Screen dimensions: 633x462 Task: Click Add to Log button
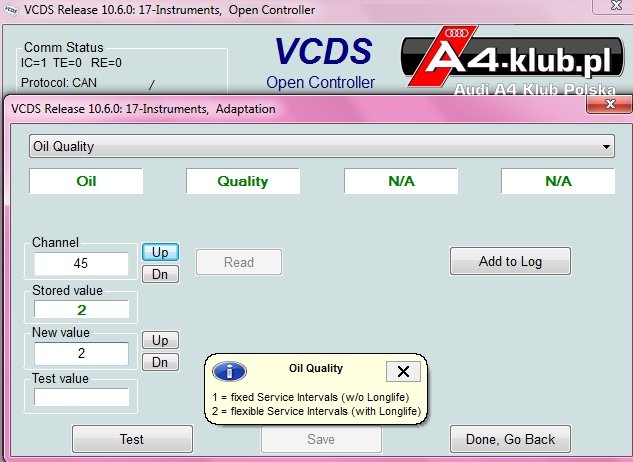510,261
